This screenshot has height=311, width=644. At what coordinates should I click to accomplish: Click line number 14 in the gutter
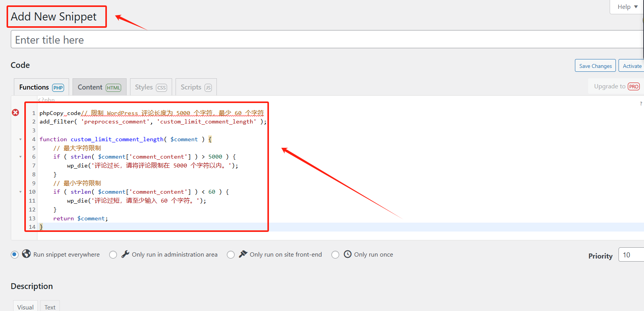click(32, 227)
